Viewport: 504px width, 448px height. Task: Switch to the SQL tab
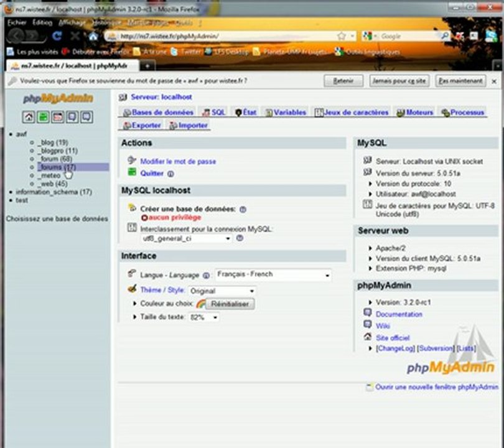(214, 113)
